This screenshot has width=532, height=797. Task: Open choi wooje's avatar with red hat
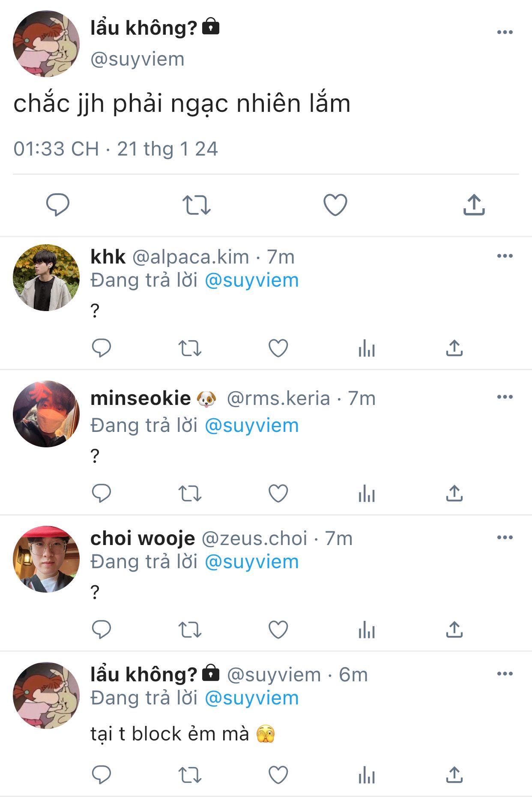coord(46,559)
